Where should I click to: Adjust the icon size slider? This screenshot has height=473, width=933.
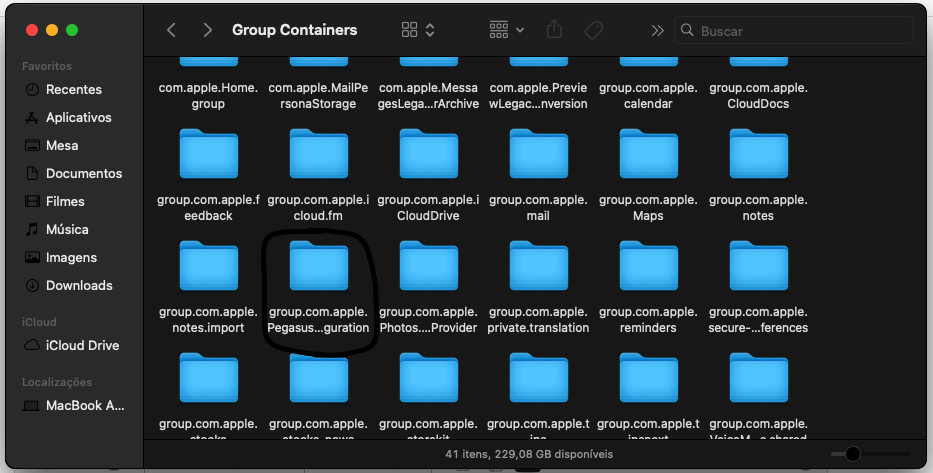[853, 454]
